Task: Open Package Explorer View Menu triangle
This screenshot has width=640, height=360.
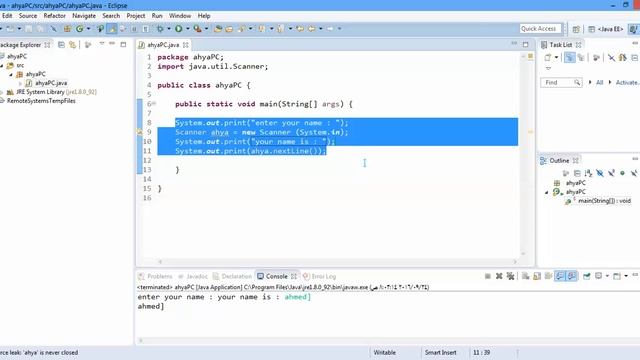Action: click(x=102, y=43)
